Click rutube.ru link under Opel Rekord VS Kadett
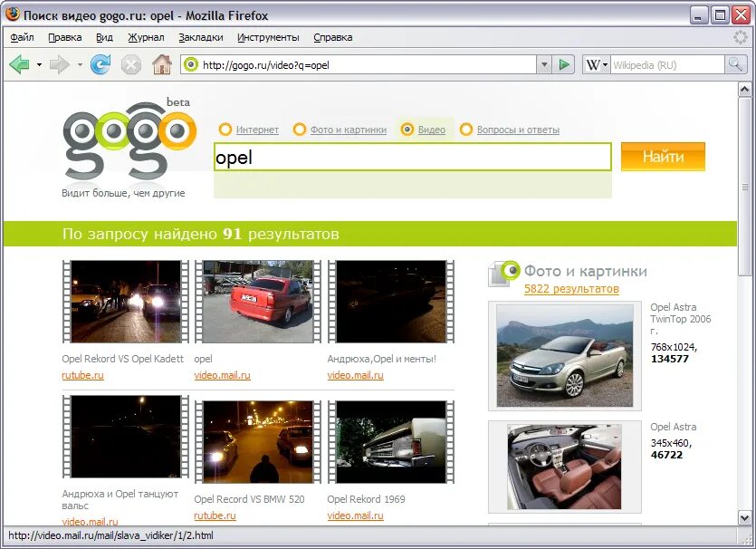The image size is (756, 549). [x=82, y=375]
